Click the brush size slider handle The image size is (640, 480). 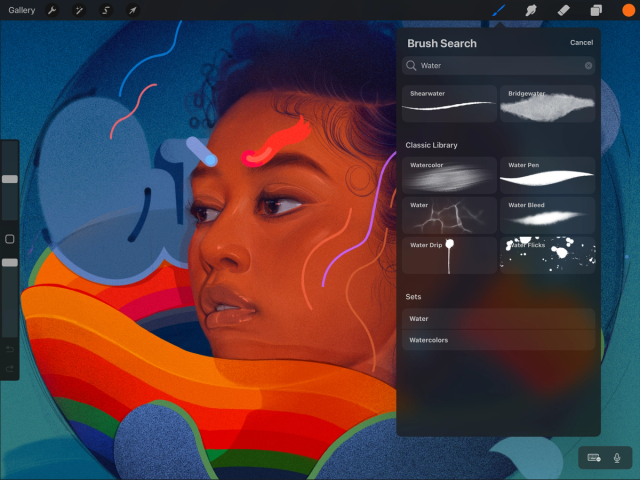coord(10,179)
